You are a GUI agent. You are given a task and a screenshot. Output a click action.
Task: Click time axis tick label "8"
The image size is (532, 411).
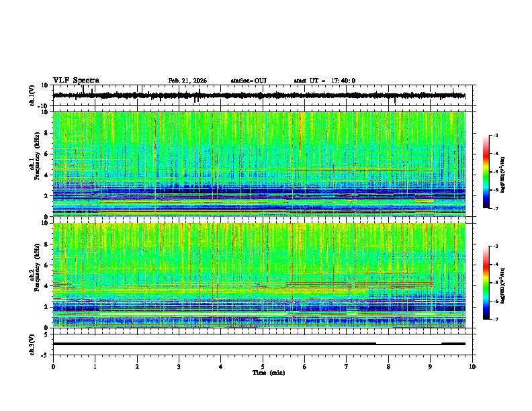pyautogui.click(x=388, y=367)
